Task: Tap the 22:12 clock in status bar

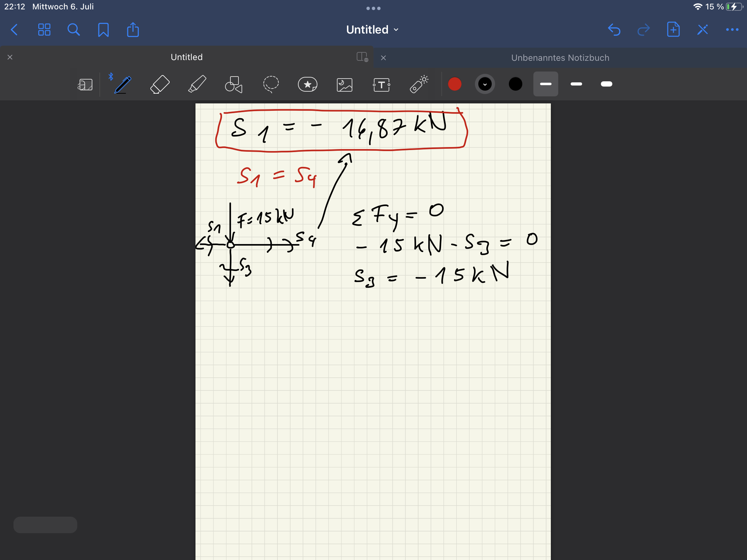Action: point(14,7)
